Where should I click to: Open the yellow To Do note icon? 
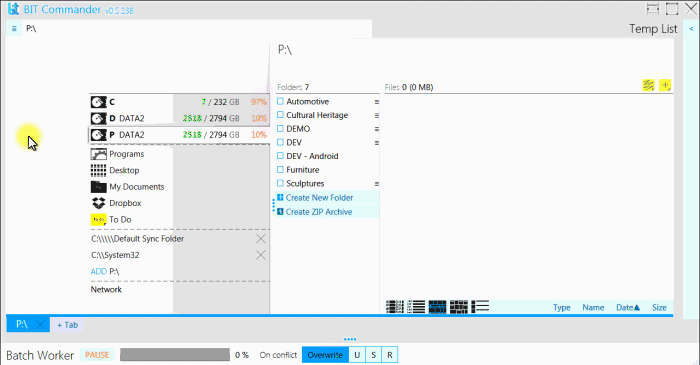(98, 220)
